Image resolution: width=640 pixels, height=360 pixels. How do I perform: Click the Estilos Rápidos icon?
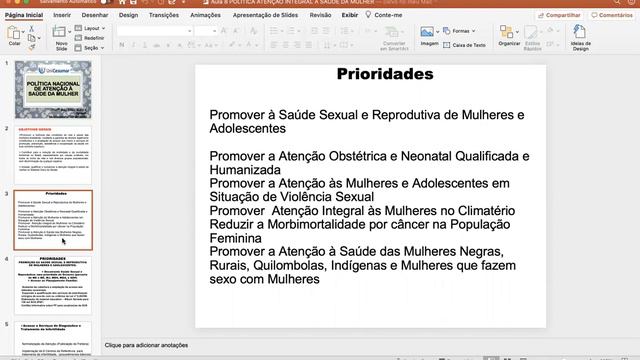coord(531,32)
